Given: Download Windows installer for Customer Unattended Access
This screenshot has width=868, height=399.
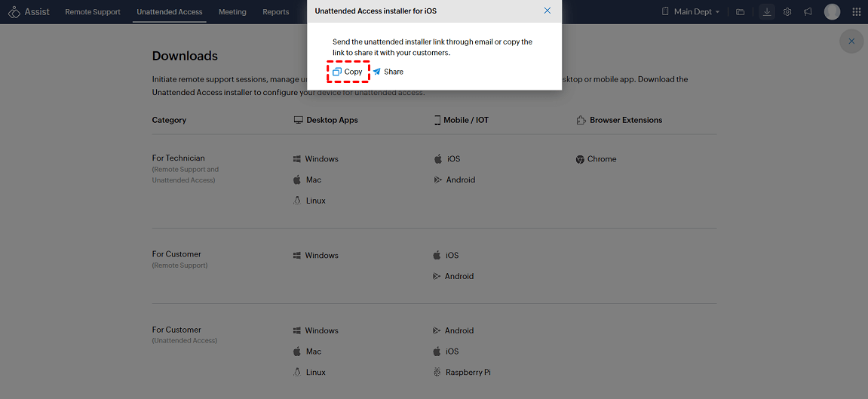Looking at the screenshot, I should tap(315, 330).
